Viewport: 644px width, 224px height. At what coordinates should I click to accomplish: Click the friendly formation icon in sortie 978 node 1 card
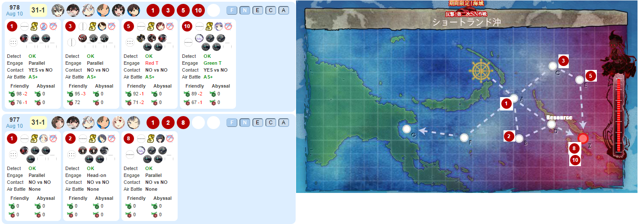[x=25, y=27]
